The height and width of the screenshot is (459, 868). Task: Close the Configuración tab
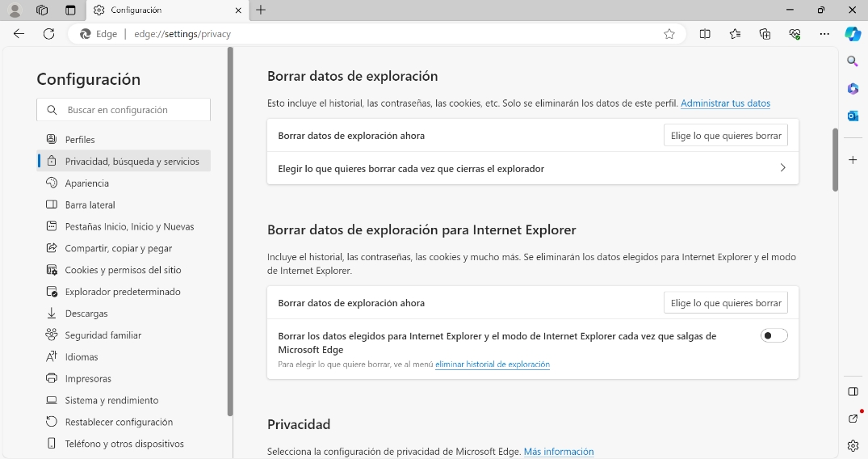pos(238,10)
